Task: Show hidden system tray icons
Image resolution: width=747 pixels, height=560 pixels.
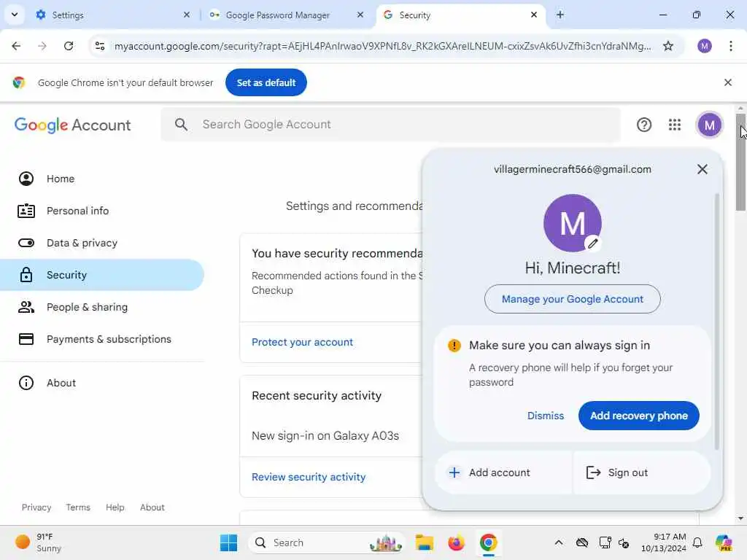Action: click(x=559, y=542)
